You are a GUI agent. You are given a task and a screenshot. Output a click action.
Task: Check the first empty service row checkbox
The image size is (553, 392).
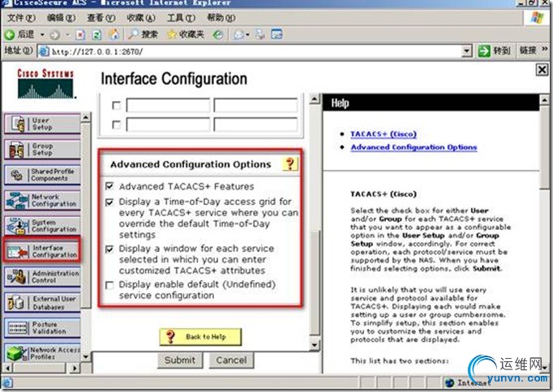tap(116, 105)
